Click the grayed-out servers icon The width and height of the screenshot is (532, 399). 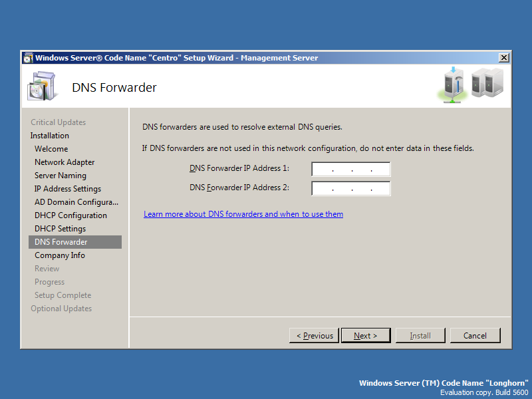pyautogui.click(x=487, y=82)
